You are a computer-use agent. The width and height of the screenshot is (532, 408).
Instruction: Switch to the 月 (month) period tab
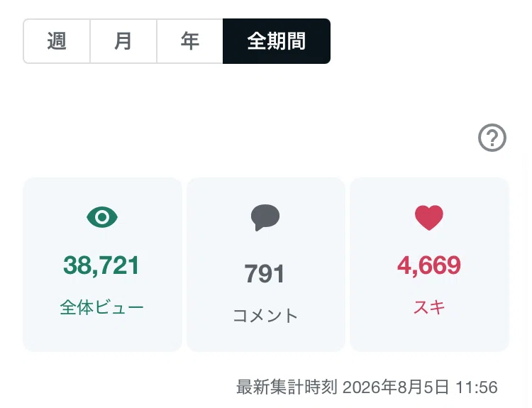click(123, 41)
